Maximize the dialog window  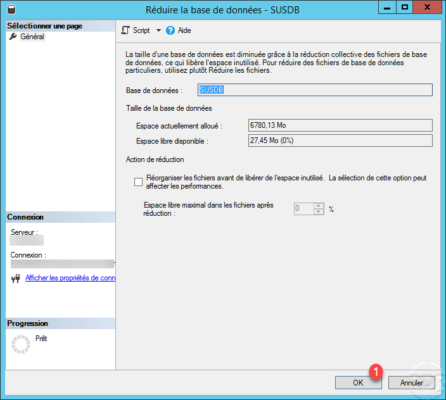click(x=404, y=8)
